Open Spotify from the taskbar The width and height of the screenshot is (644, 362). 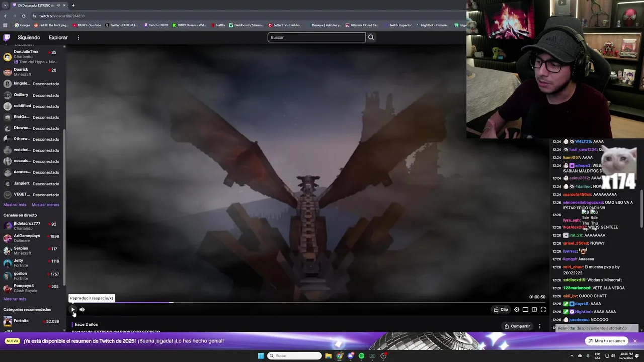coord(361,356)
